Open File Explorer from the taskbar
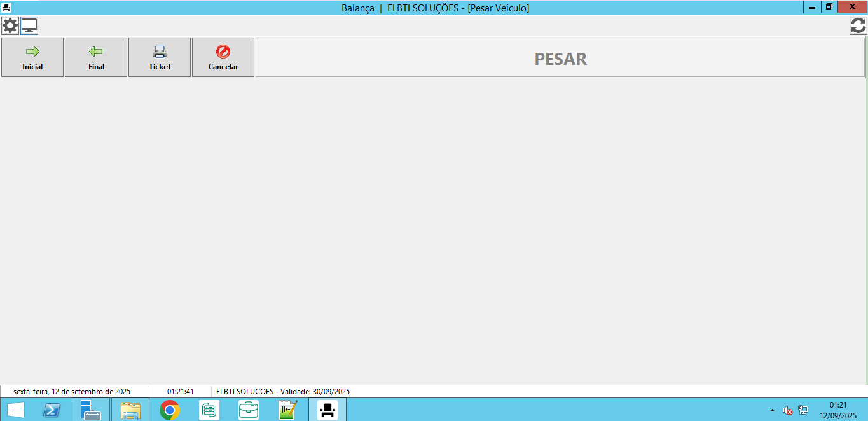868x421 pixels. point(130,410)
